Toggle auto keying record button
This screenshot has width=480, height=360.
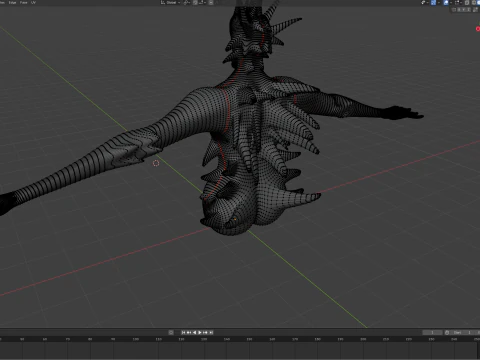click(x=171, y=332)
